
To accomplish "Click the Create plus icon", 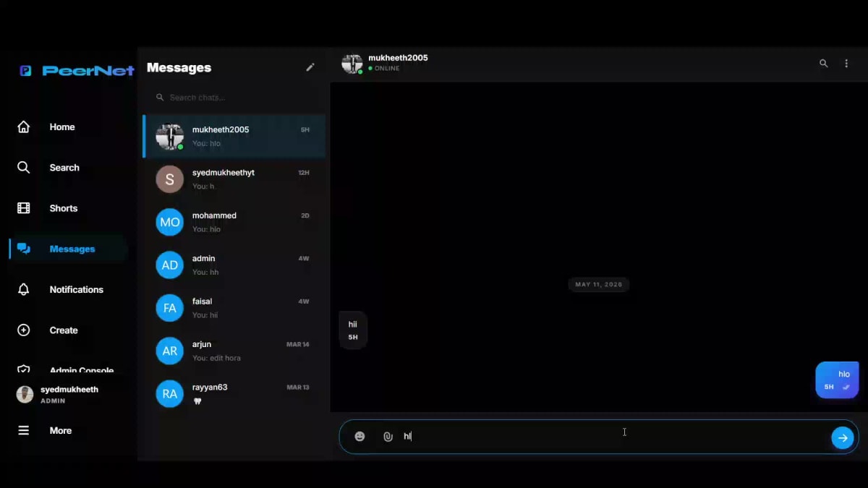I will pyautogui.click(x=24, y=330).
